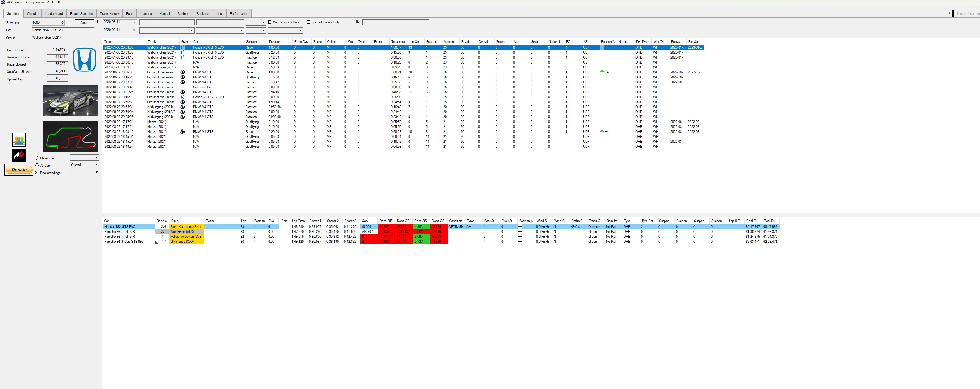Select the Player Car radio option
The height and width of the screenshot is (389, 980).
click(x=37, y=158)
